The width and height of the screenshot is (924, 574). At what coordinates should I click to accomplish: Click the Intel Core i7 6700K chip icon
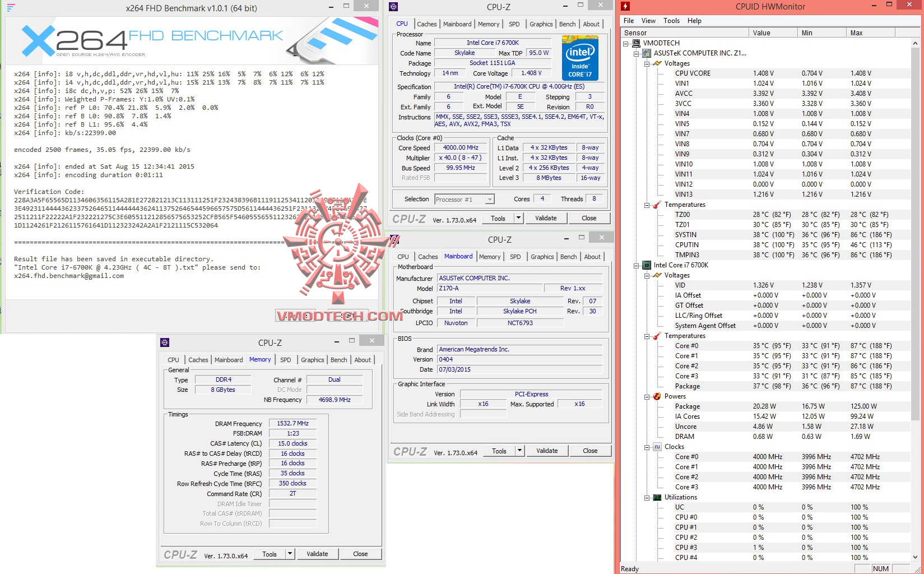[x=646, y=265]
